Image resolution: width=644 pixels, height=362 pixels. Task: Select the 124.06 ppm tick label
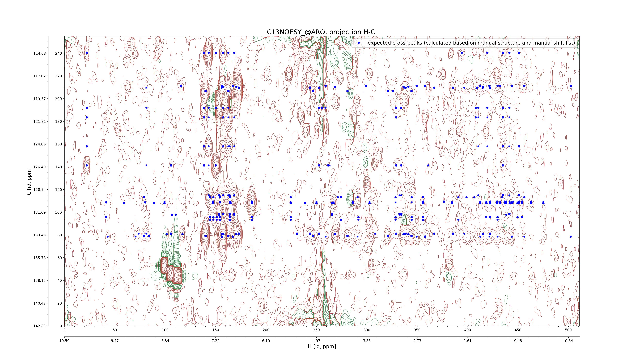pos(40,144)
